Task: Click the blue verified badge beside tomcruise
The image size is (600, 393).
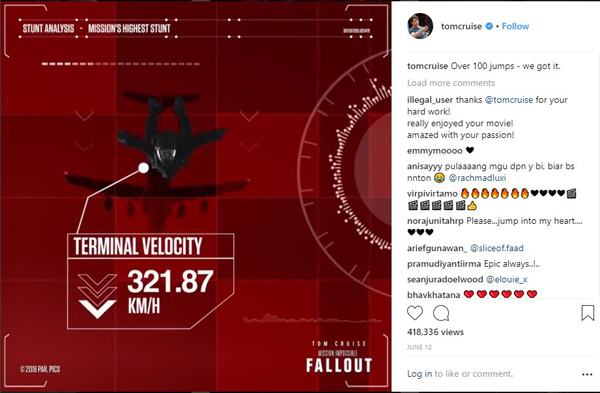Action: 489,26
